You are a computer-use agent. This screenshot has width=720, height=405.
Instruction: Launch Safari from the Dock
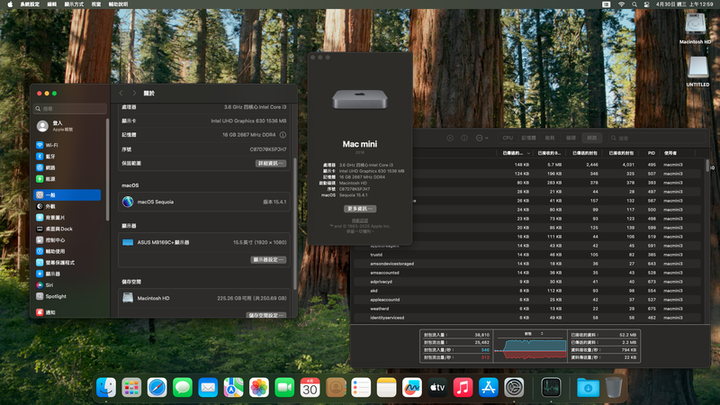[157, 388]
